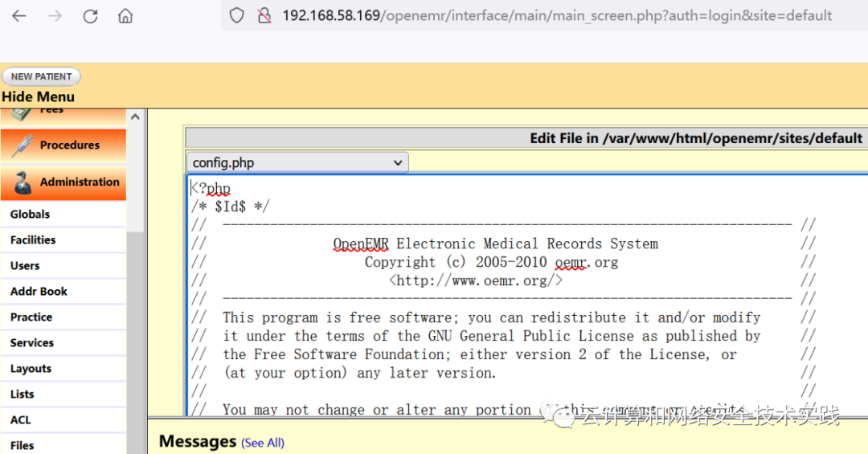Image resolution: width=868 pixels, height=454 pixels.
Task: Click the sidebar scroll-up arrow
Action: (135, 117)
